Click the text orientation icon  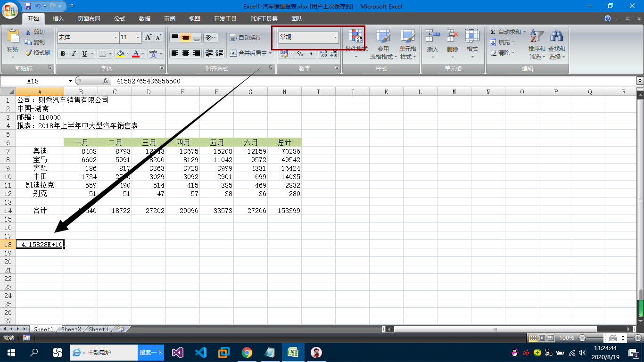click(x=209, y=37)
